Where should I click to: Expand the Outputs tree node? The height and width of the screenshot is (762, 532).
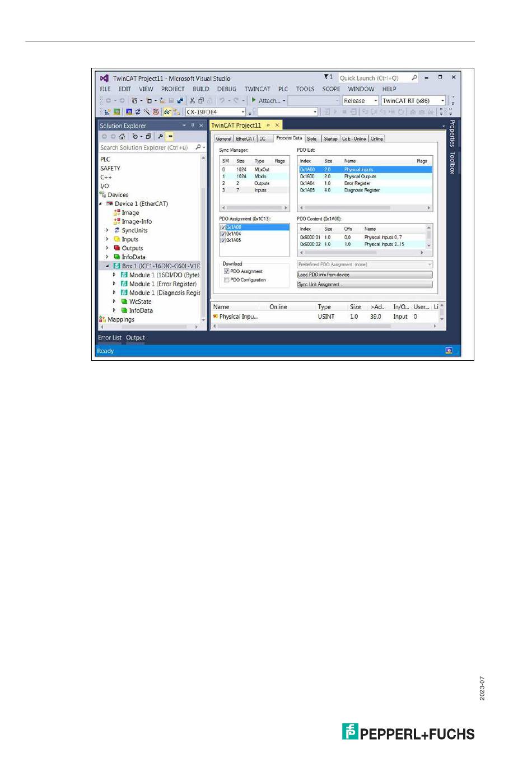pyautogui.click(x=108, y=248)
